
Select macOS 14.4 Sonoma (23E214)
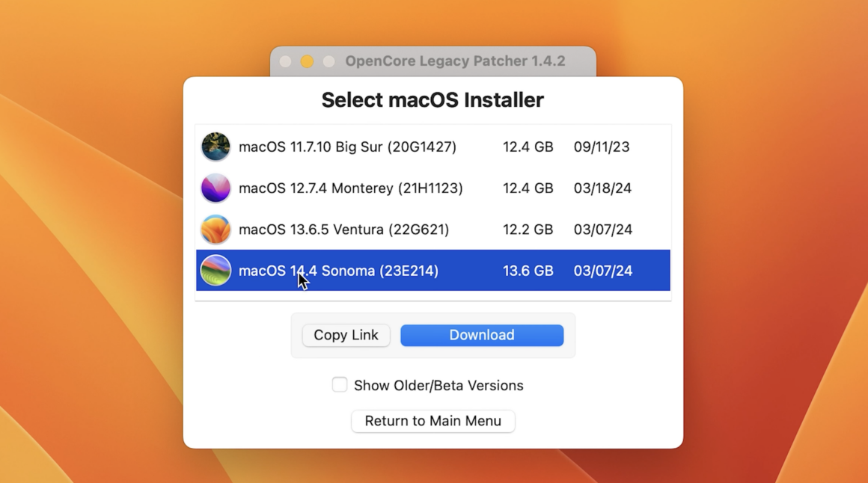point(433,271)
